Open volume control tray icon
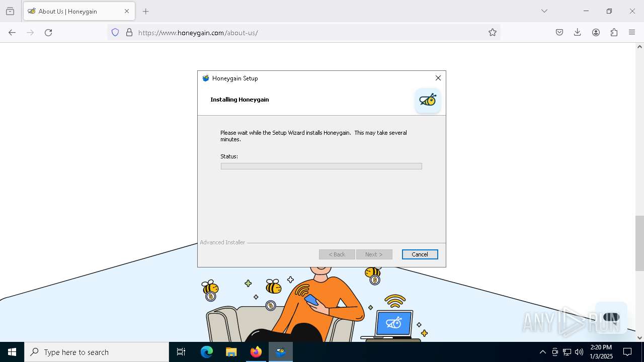 579,352
